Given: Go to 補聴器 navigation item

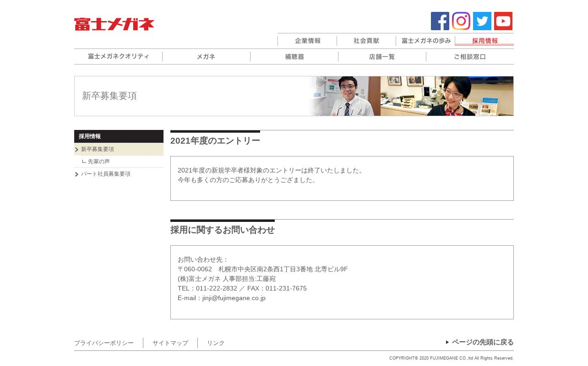Looking at the screenshot, I should click(x=294, y=57).
